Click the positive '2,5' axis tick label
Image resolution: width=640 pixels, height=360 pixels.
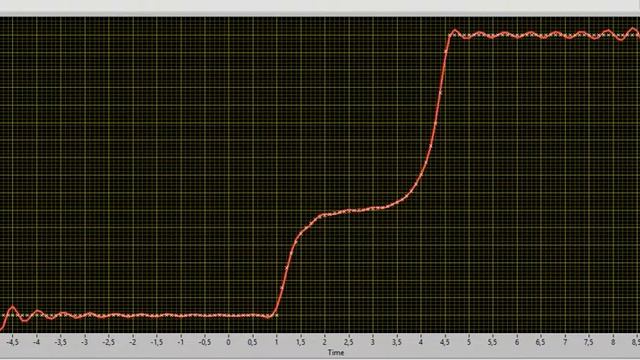349,342
